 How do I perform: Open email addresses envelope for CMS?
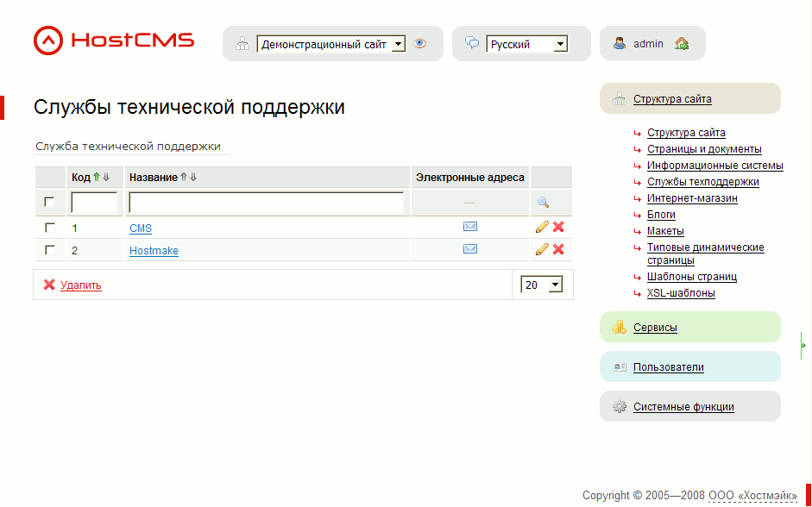click(470, 227)
